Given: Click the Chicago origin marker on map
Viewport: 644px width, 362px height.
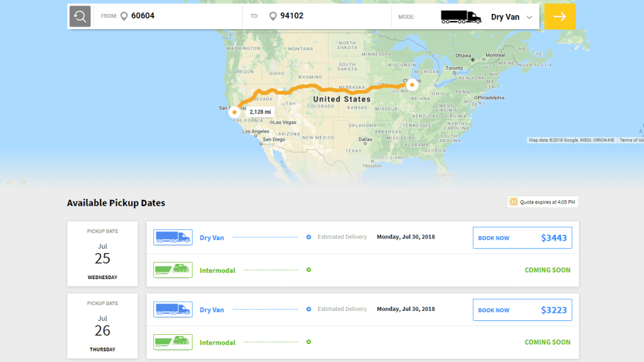Looking at the screenshot, I should tap(412, 85).
